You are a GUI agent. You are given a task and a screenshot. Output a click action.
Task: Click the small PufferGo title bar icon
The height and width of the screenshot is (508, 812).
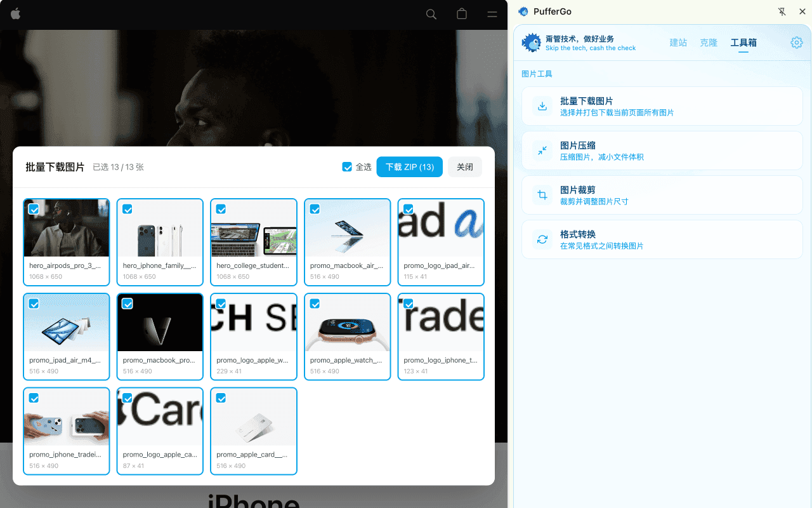tap(523, 11)
